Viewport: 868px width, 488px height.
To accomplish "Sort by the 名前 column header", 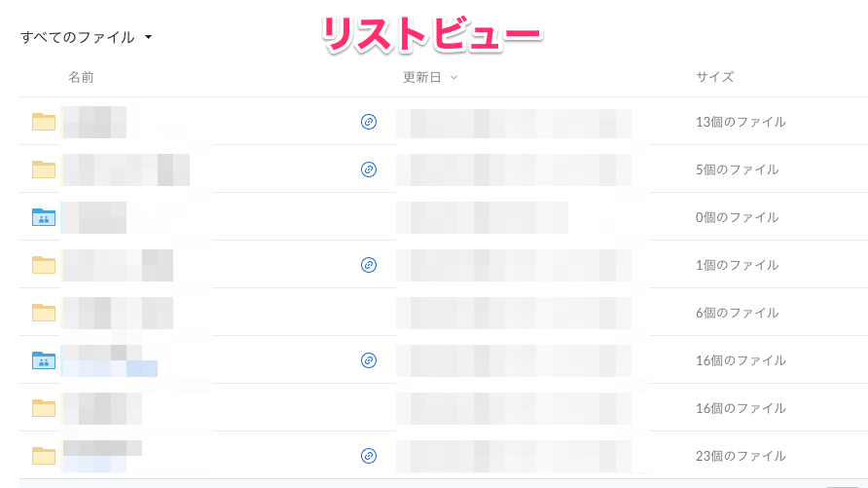I will [81, 77].
